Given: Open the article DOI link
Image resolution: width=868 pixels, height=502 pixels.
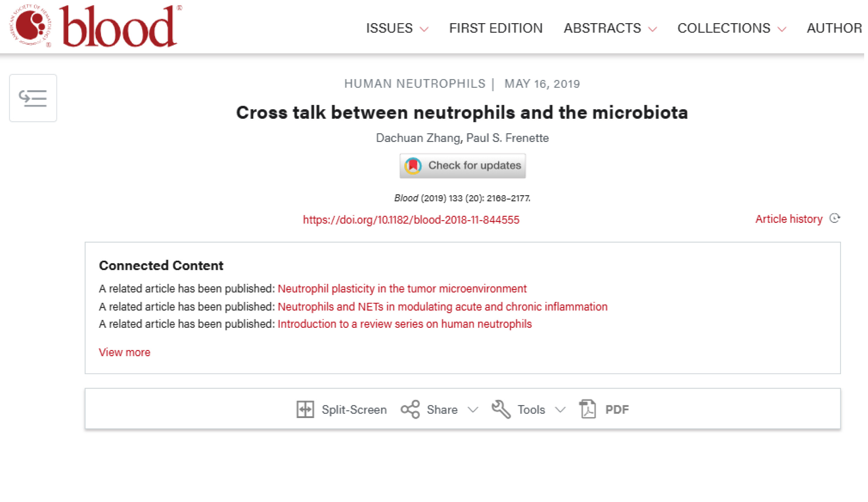Looking at the screenshot, I should point(411,220).
